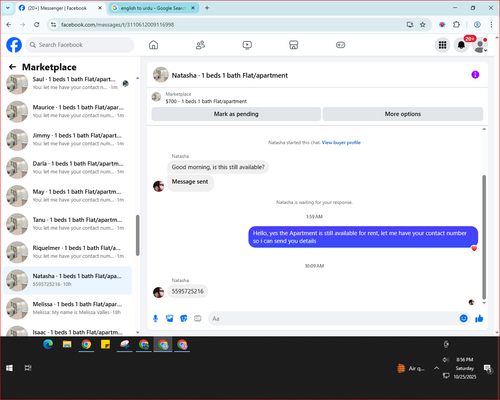Open the taskbar clock and date

pos(465,368)
